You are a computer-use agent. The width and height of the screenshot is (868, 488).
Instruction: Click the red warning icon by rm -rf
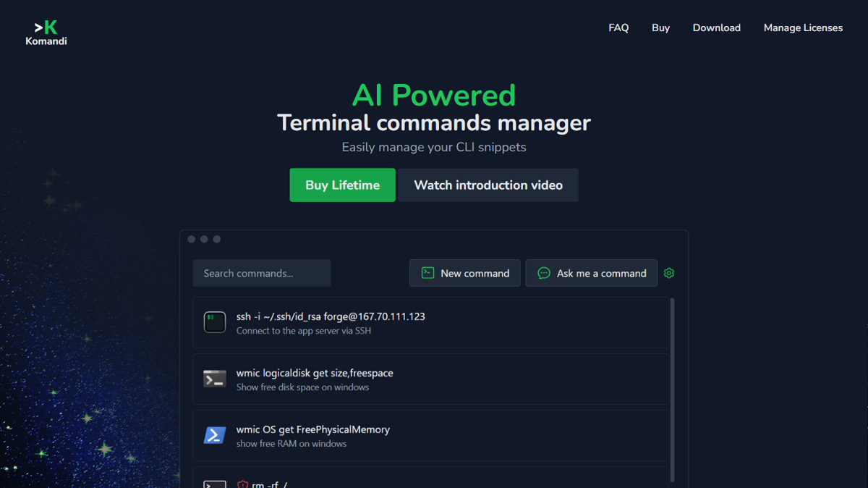click(x=243, y=484)
